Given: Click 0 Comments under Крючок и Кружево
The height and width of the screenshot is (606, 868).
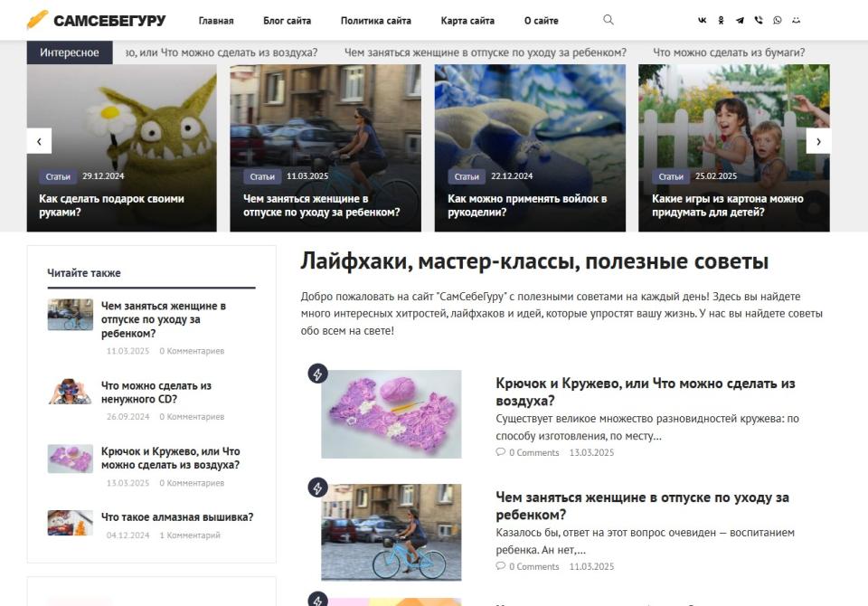Looking at the screenshot, I should pos(533,452).
